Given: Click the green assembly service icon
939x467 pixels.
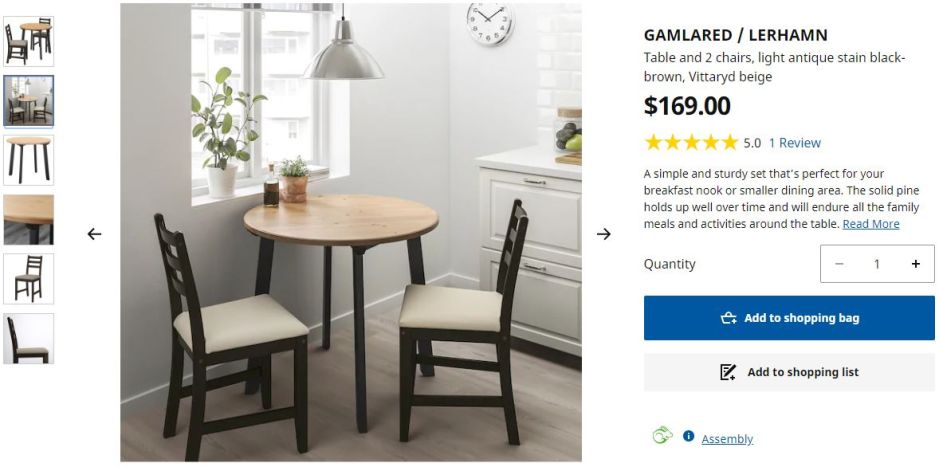Looking at the screenshot, I should click(x=662, y=435).
